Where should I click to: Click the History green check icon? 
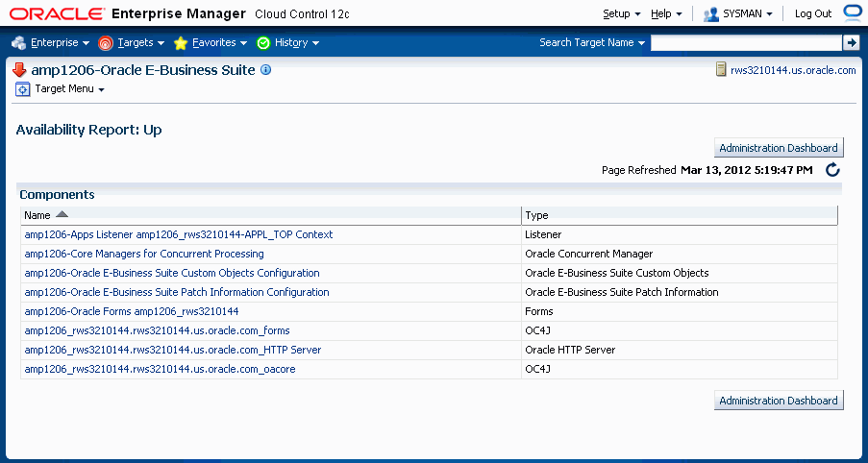[263, 42]
